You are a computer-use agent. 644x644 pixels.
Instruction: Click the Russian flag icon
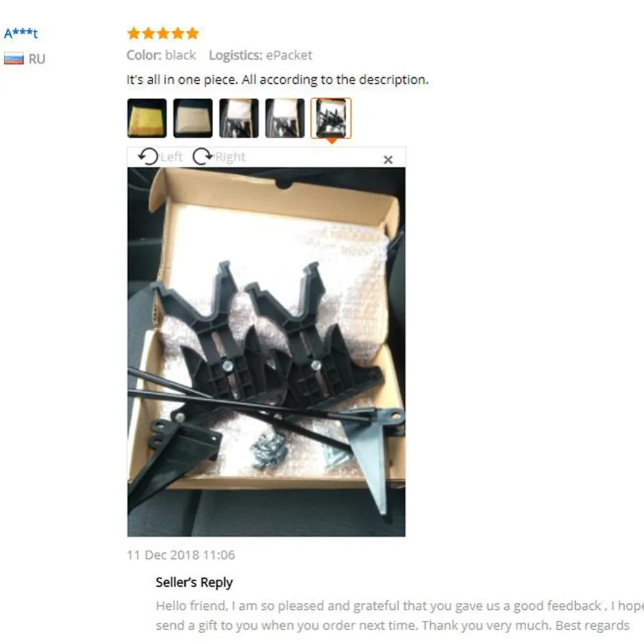14,59
